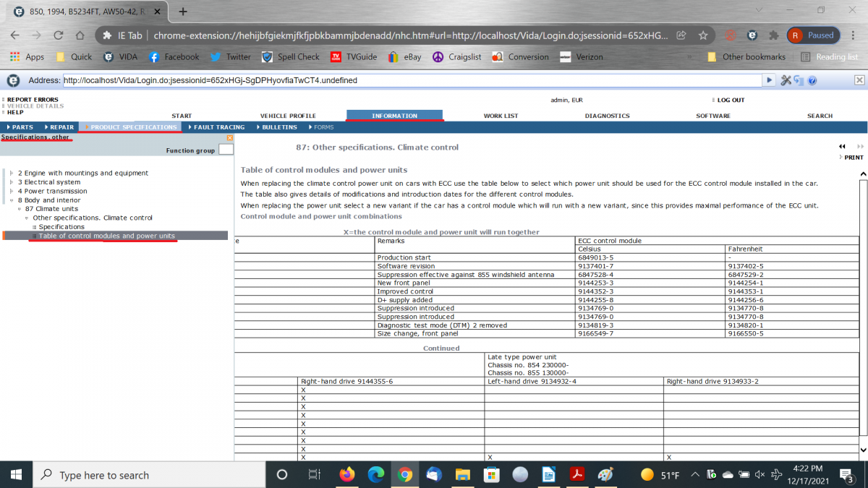Select Specifications item in the tree
Screen dimensions: 868x488
coord(61,227)
